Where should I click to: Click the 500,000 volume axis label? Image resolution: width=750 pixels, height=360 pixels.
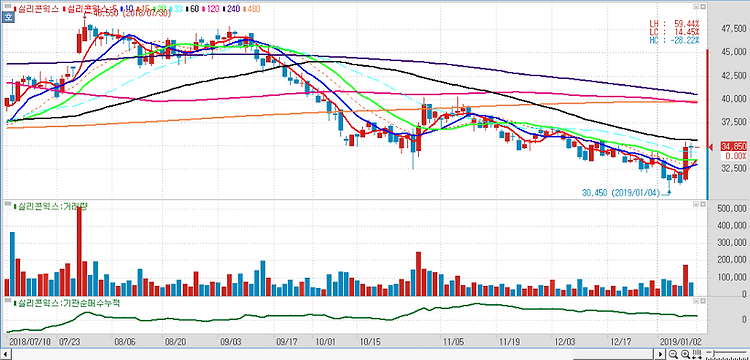click(732, 208)
